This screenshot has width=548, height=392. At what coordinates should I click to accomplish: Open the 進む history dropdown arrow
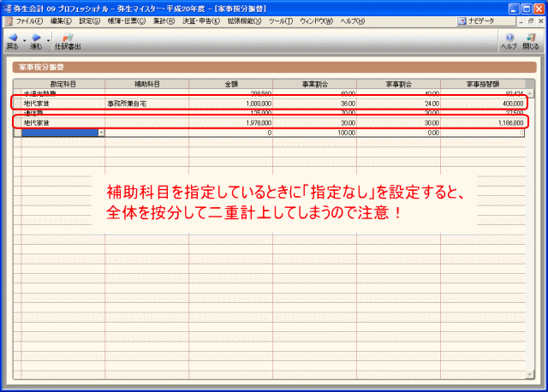tap(48, 41)
